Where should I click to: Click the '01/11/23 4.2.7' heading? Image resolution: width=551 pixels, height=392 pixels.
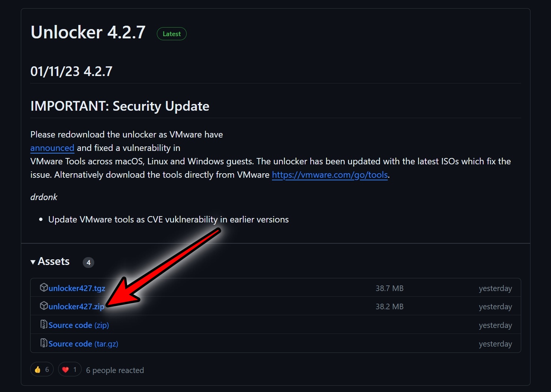click(72, 71)
